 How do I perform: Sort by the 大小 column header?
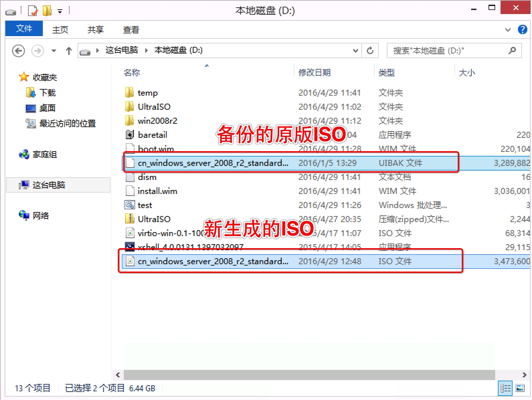click(467, 73)
